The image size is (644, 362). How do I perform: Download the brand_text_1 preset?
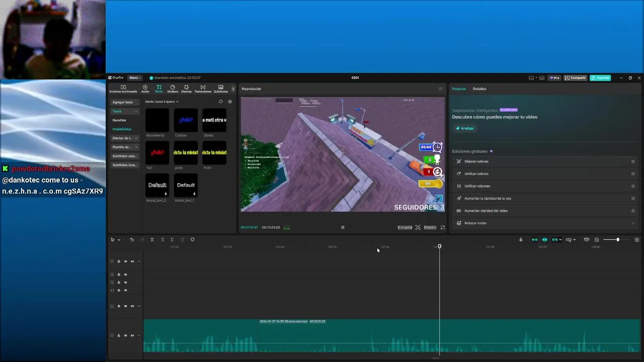194,194
